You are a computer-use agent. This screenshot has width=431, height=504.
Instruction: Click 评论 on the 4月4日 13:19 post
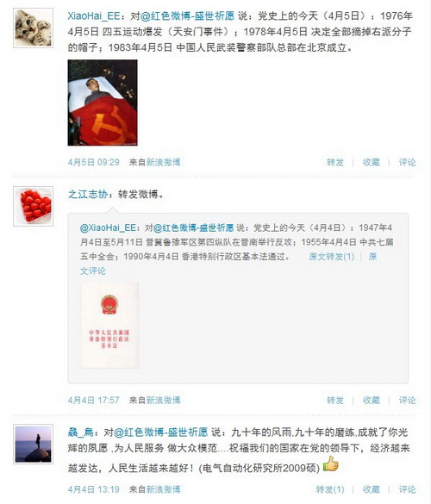point(407,489)
